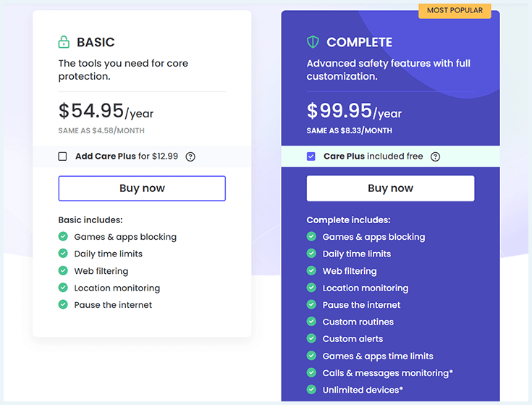Click the checkmark for Complete Web filtering

point(311,270)
